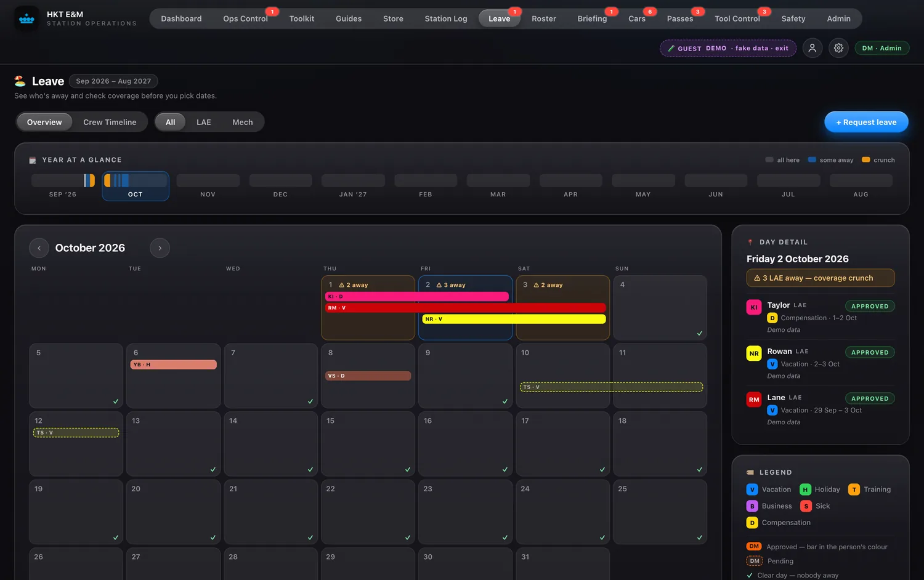Click the red badge on Tool Control
The image size is (924, 580).
click(764, 12)
